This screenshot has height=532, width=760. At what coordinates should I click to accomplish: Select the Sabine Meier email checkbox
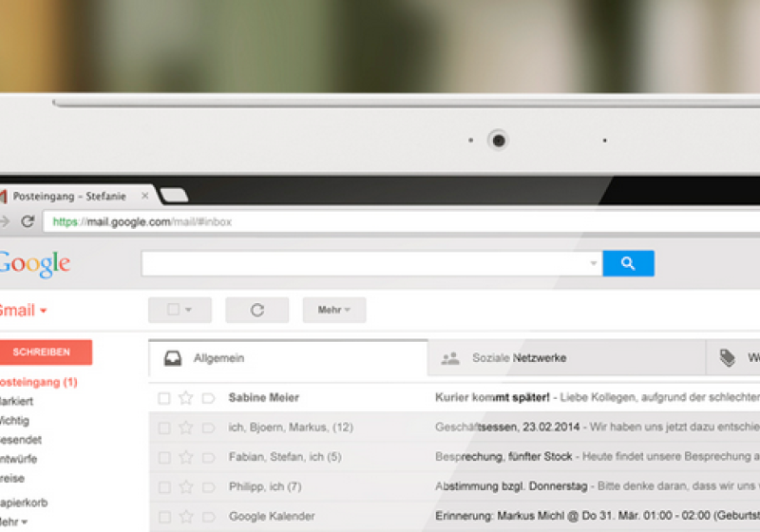pos(164,398)
